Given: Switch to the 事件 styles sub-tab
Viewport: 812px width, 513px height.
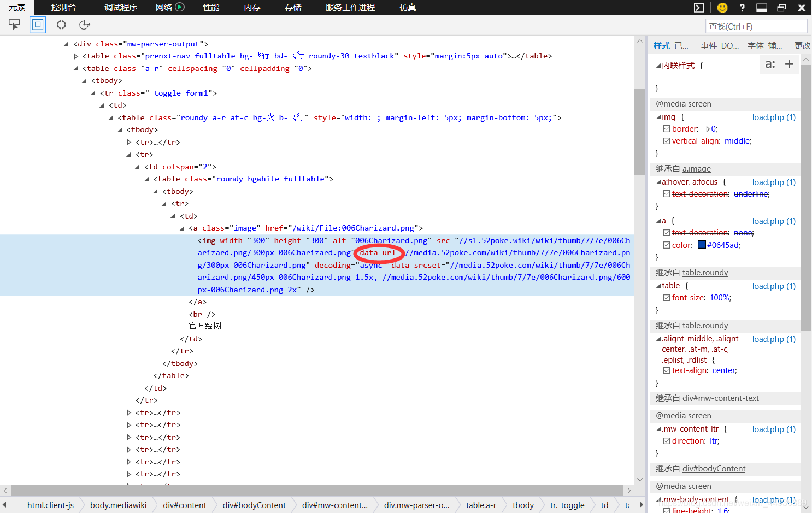Looking at the screenshot, I should tap(709, 45).
